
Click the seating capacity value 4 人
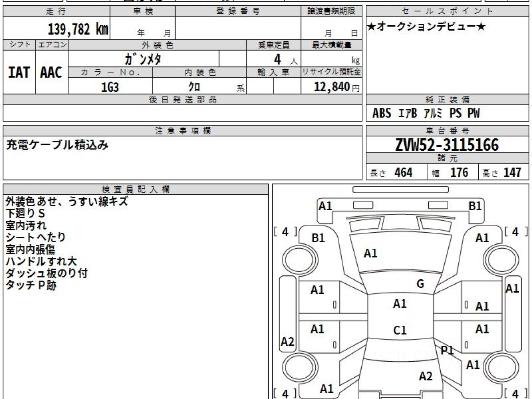[x=286, y=59]
